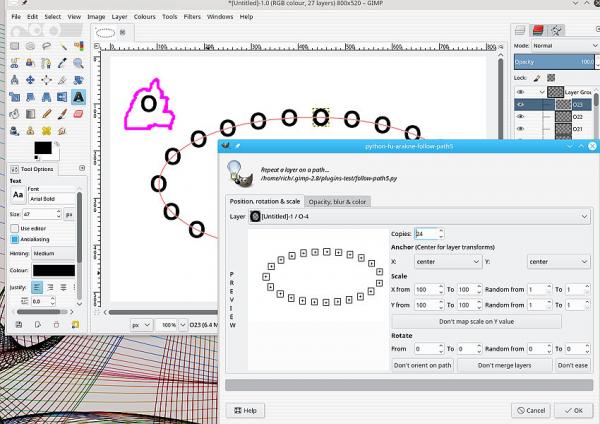Click delete tool preset trash icon
This screenshot has width=600, height=424.
pyautogui.click(x=56, y=325)
